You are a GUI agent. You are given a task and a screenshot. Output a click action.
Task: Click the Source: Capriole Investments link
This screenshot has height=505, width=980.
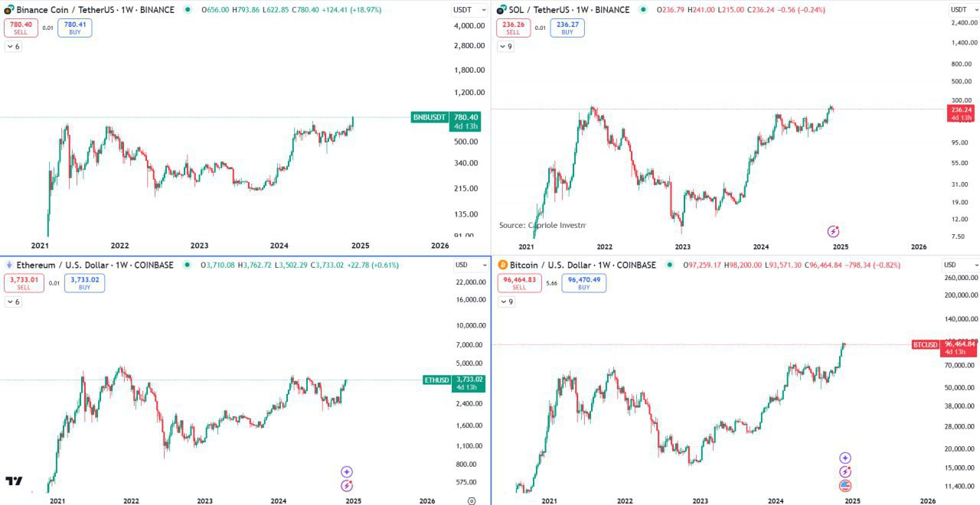pos(542,225)
